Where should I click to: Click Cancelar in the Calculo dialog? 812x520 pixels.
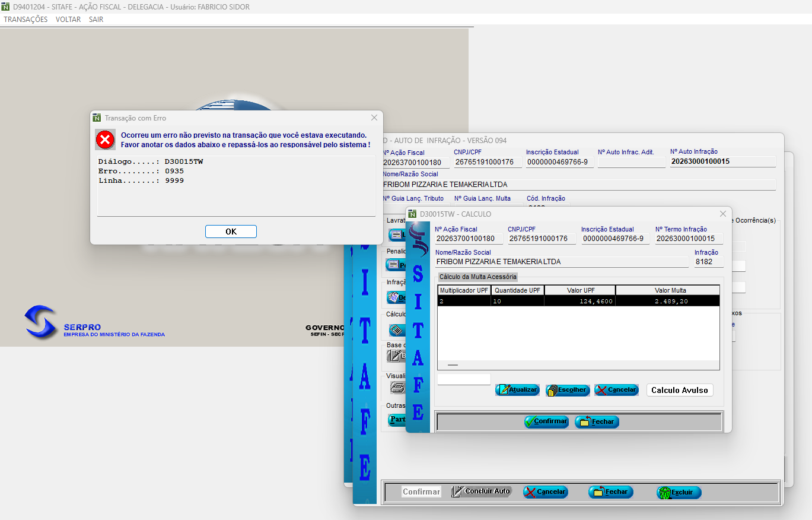(616, 390)
